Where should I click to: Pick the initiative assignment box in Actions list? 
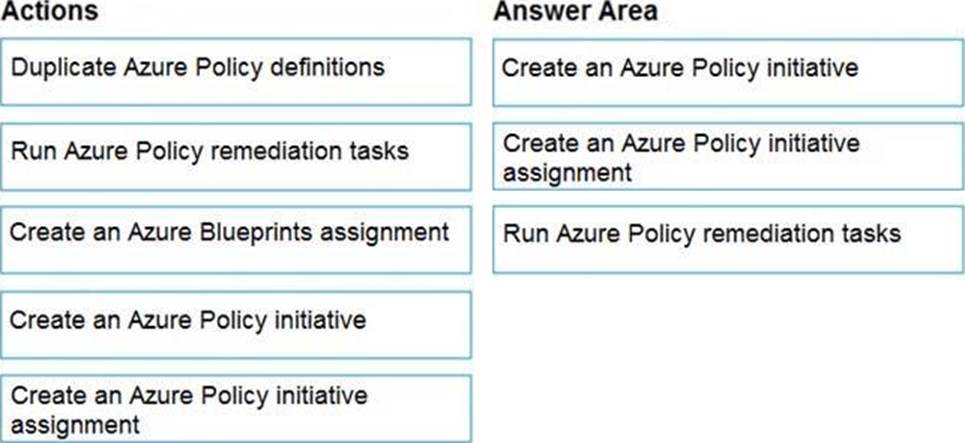pyautogui.click(x=236, y=409)
